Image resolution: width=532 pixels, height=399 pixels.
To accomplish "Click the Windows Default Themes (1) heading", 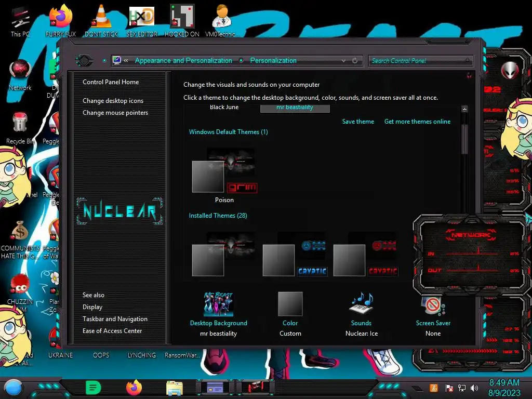I will pos(229,132).
